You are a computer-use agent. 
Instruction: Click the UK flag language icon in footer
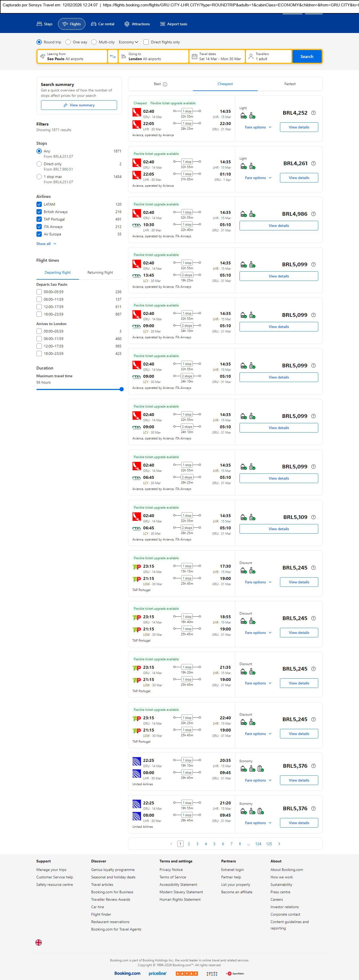click(38, 942)
